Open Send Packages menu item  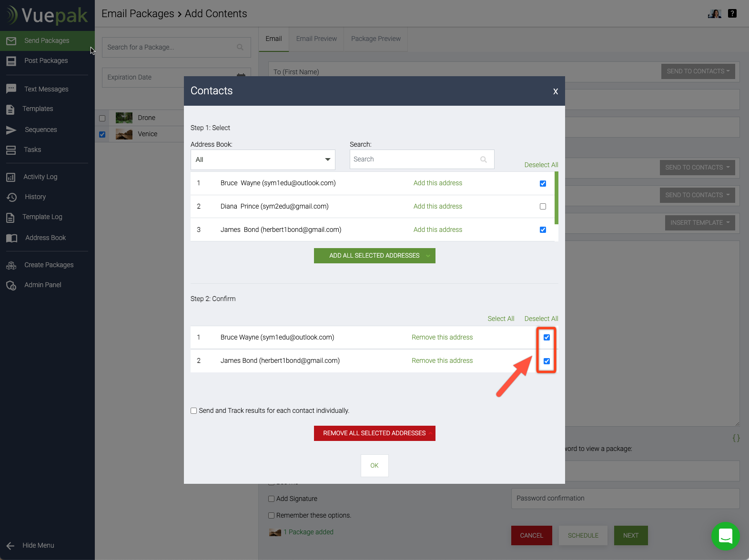[47, 41]
